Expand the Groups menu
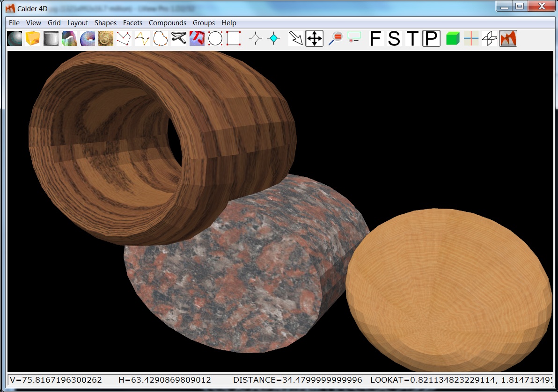 click(x=204, y=22)
